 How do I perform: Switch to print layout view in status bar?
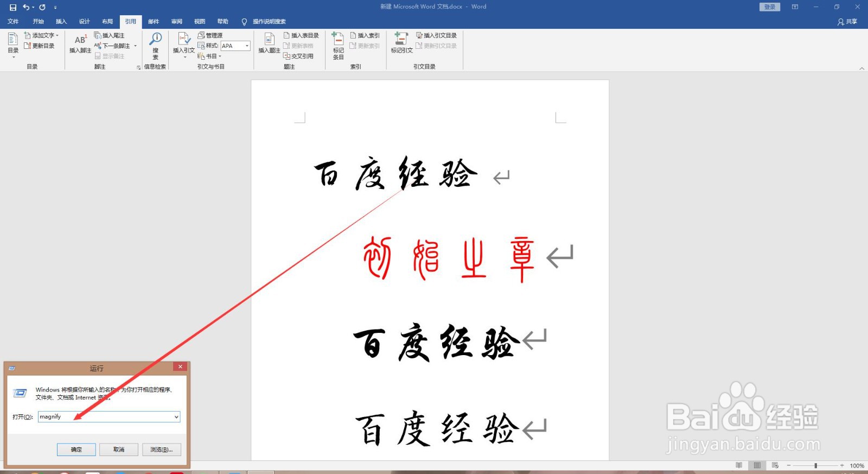[x=757, y=465]
